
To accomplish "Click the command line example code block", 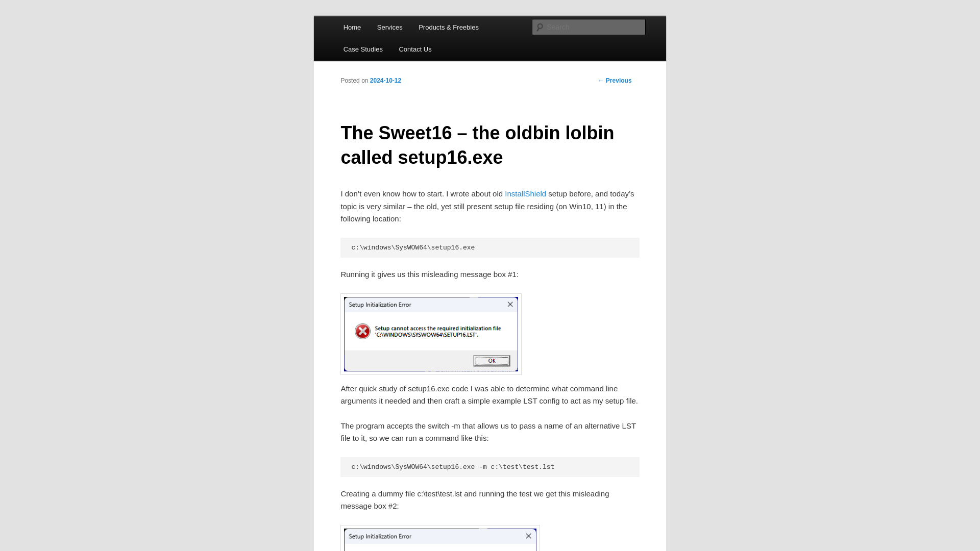I will click(x=489, y=467).
